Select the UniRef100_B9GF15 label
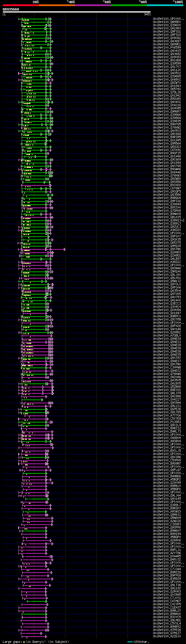Image resolution: width=186 pixels, height=644 pixels. (167, 153)
